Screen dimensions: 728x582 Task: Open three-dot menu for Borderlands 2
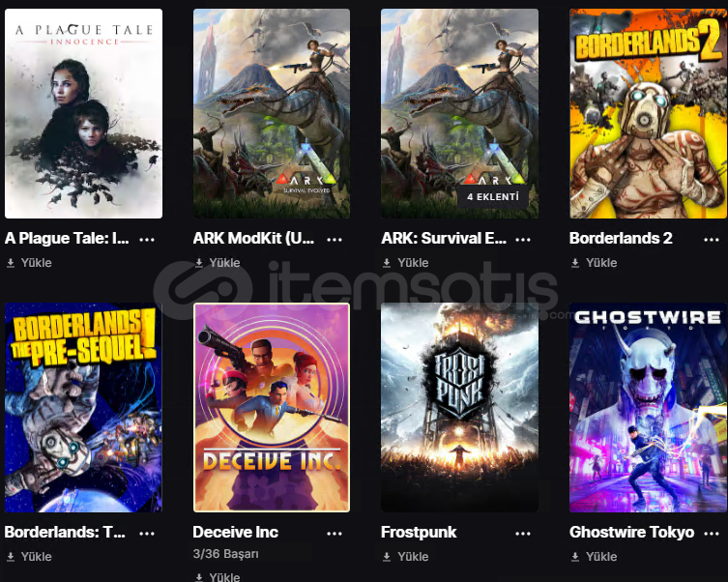[x=712, y=240]
